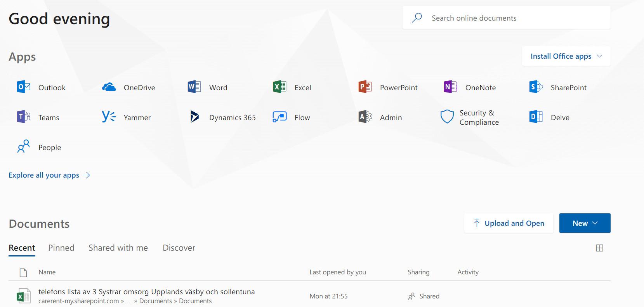Click the file type column header icon
The width and height of the screenshot is (644, 307).
[x=23, y=273]
